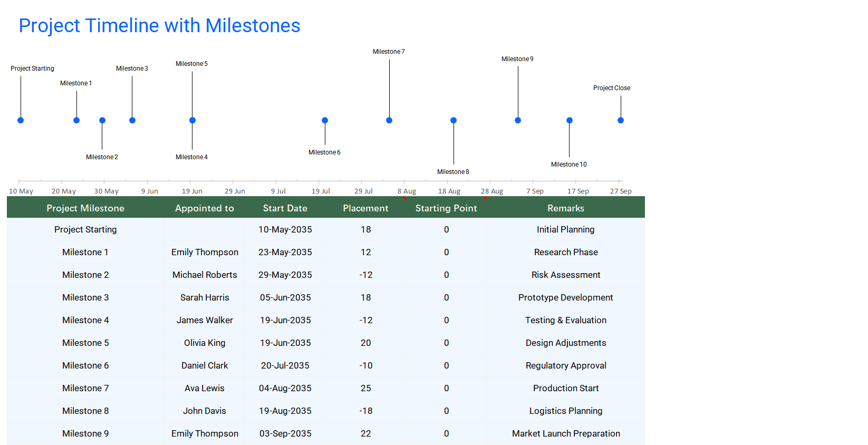The width and height of the screenshot is (868, 445).
Task: Select the Project Close marker dot
Action: pos(621,120)
